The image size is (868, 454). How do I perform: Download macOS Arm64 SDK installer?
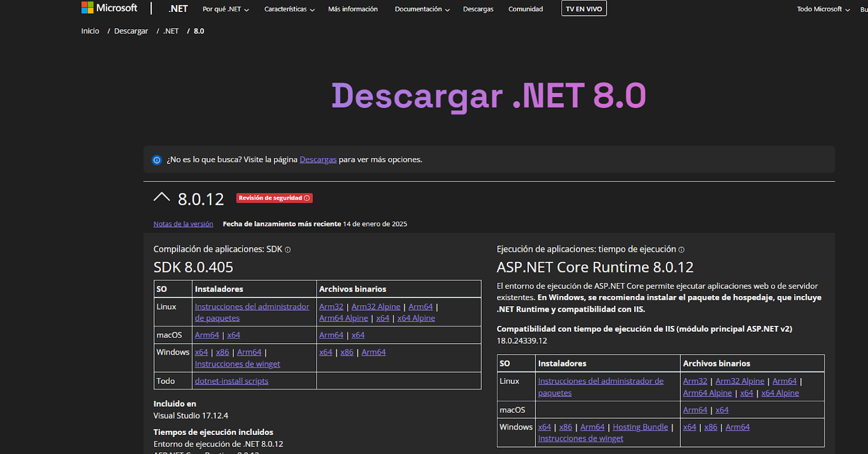coord(207,335)
